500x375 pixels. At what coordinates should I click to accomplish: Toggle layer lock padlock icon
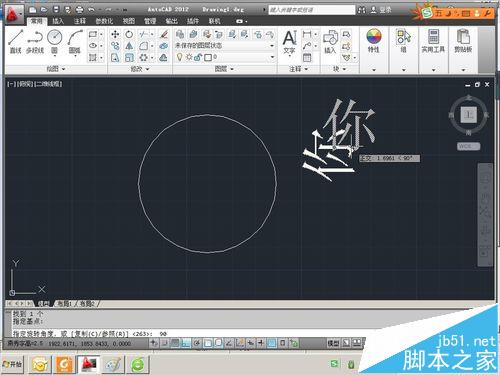(198, 58)
